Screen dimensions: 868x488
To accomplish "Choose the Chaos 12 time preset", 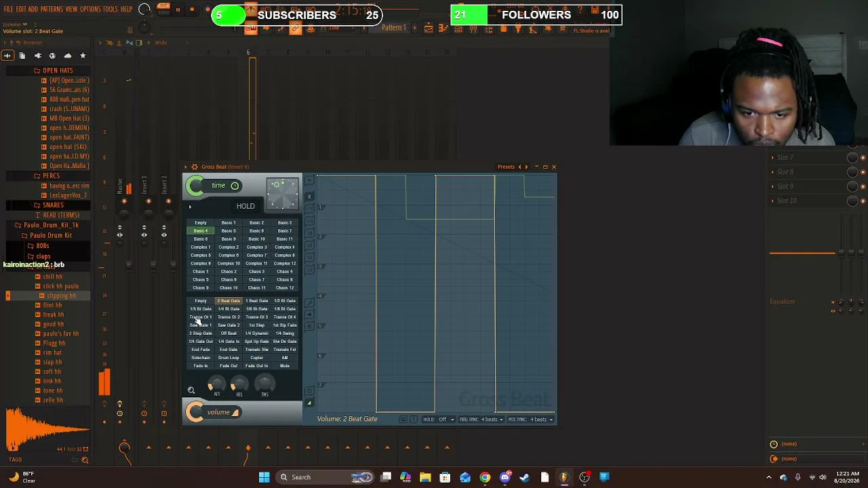I will click(x=285, y=288).
